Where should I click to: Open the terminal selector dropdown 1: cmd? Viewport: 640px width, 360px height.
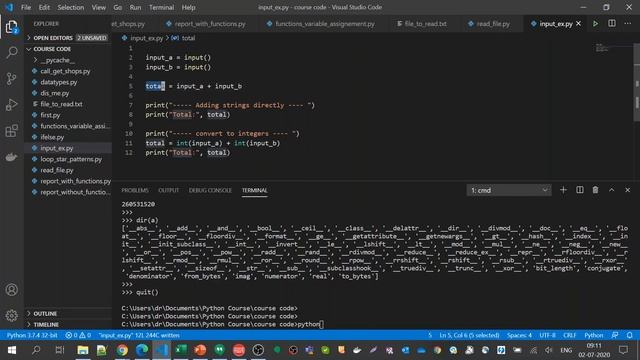click(x=509, y=190)
